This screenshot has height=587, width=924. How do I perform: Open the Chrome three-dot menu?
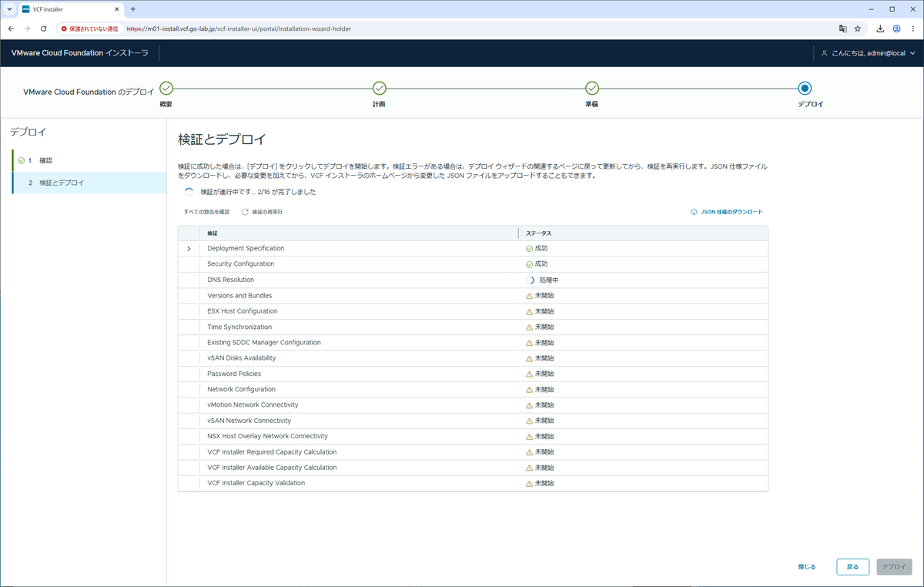pos(913,29)
